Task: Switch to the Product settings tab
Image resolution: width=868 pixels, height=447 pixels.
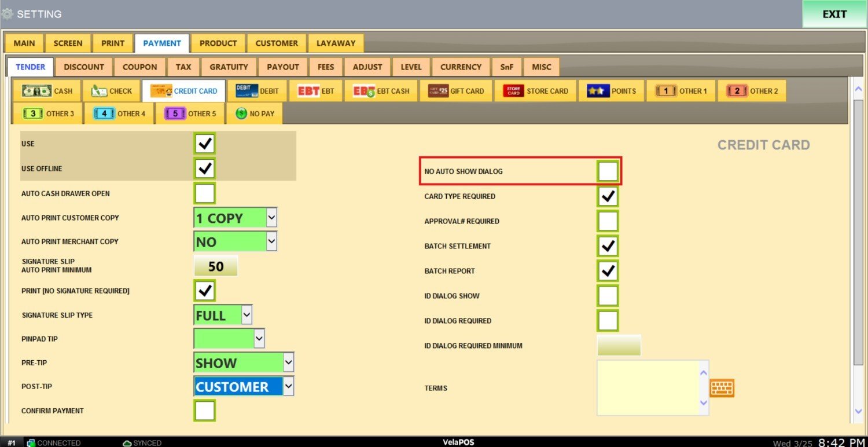Action: 218,43
